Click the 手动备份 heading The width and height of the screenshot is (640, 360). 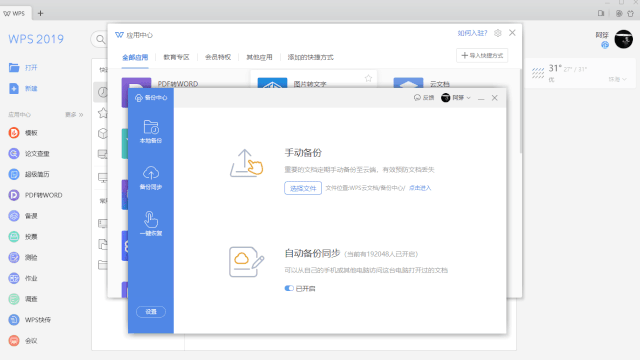click(x=303, y=153)
